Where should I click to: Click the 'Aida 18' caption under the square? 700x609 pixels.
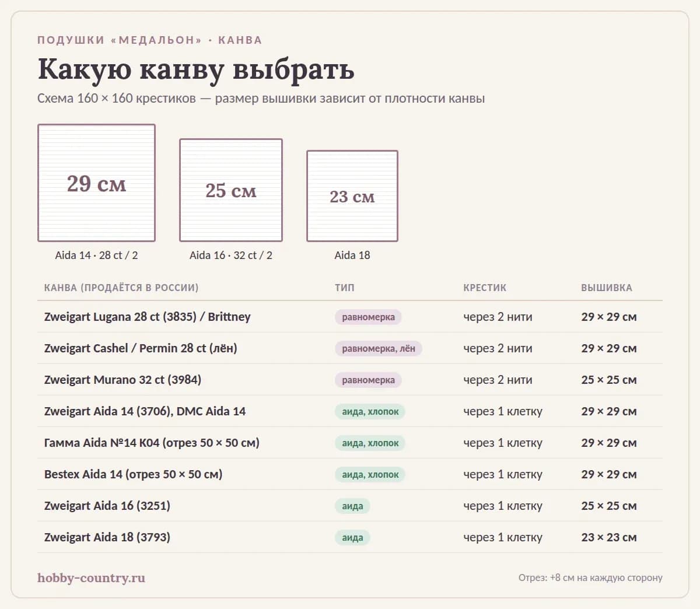(352, 255)
